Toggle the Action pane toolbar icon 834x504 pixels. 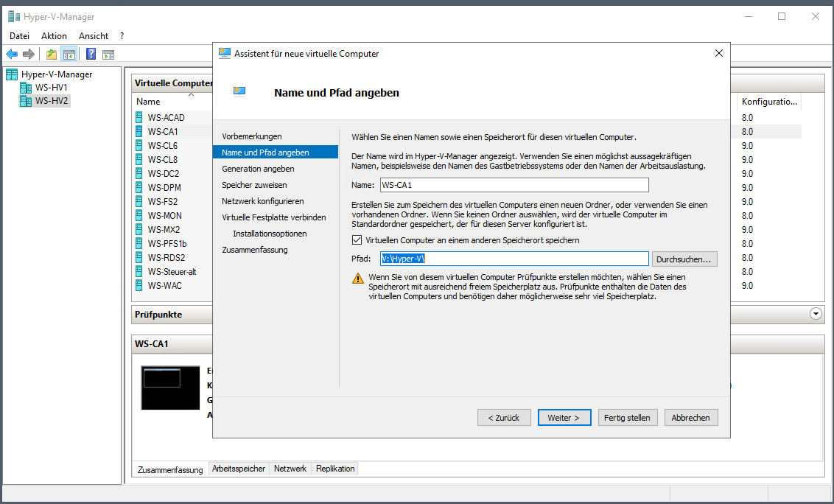click(108, 55)
